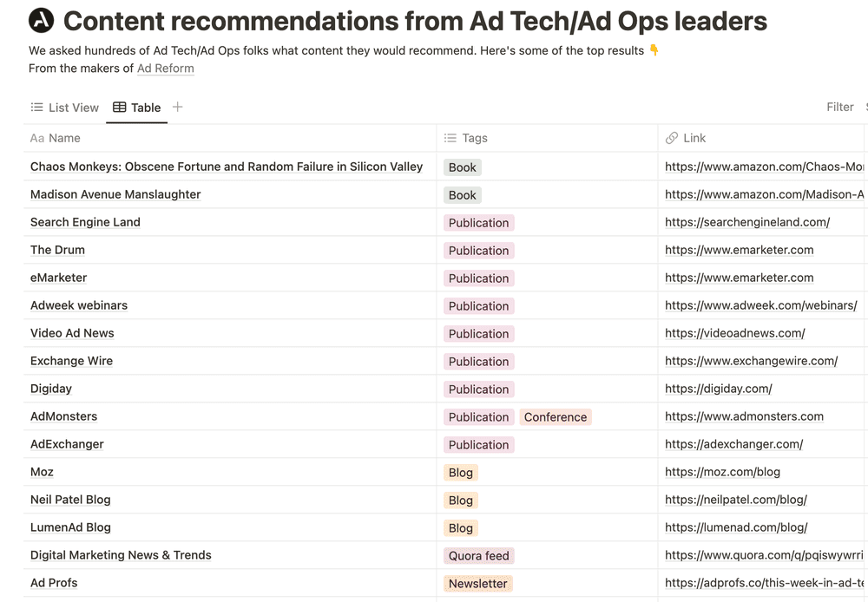
Task: Open the https://digiday.com/ link
Action: (719, 389)
